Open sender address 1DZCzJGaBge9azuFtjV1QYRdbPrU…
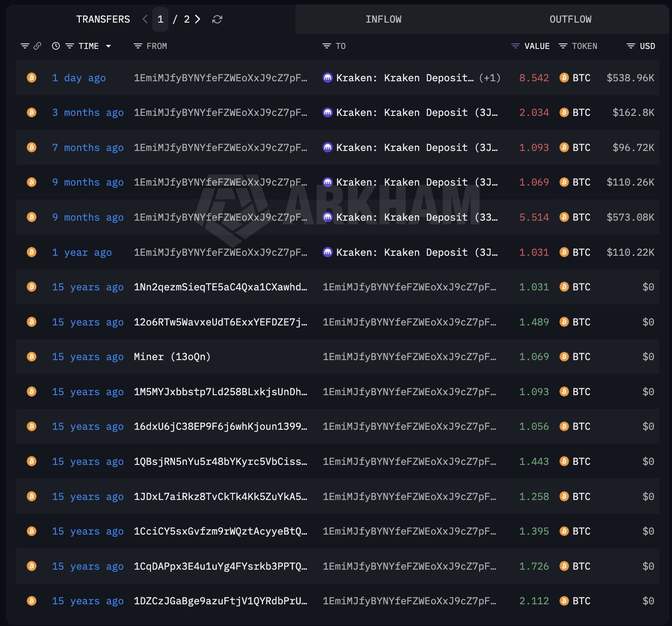 (221, 601)
